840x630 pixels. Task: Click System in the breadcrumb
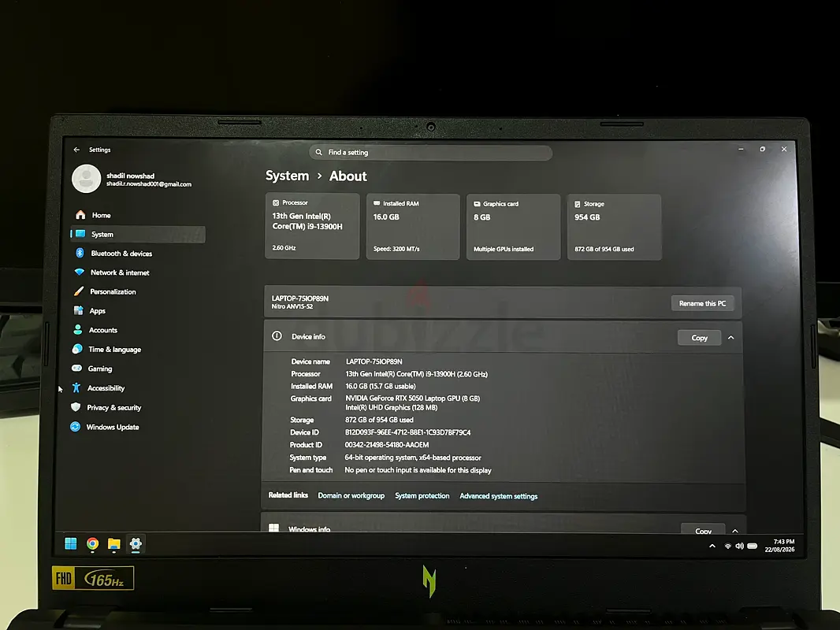287,176
